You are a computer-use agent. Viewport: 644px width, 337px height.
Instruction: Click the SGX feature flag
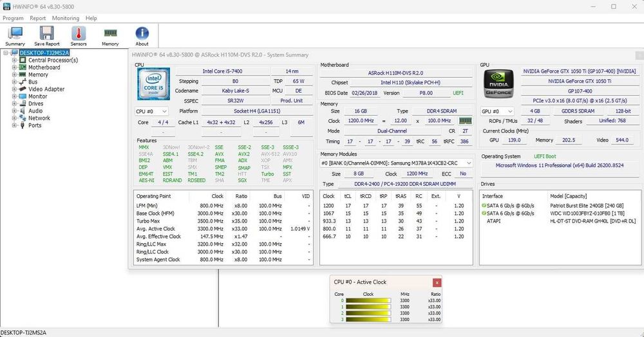coord(242,180)
